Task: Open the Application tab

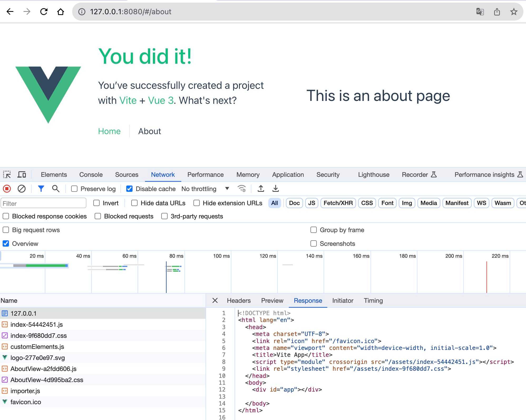Action: 288,174
